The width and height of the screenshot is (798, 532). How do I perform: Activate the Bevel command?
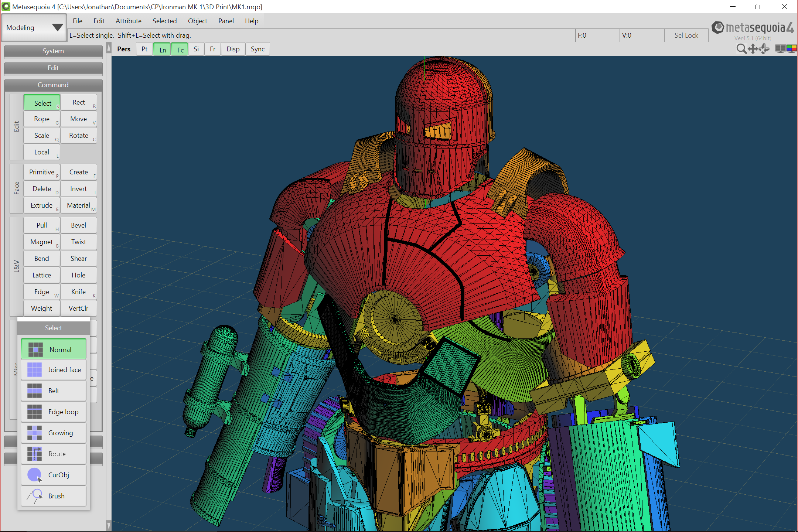point(79,225)
